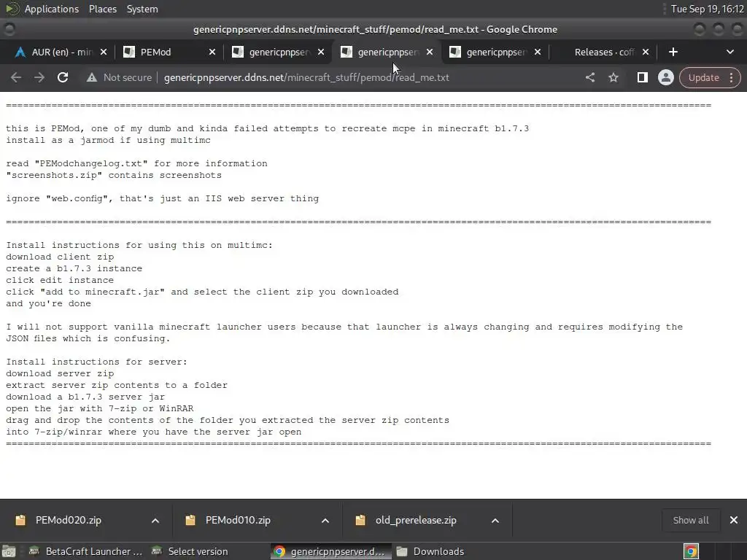Switch to first genericpnpserver tab after PEMod
Viewport: 747px width, 560px height.
(277, 52)
